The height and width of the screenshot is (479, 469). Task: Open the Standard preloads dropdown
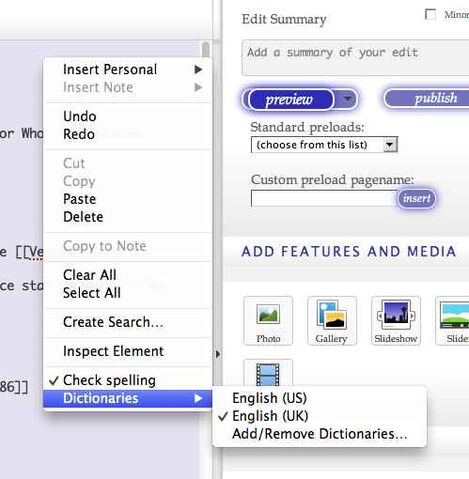324,145
